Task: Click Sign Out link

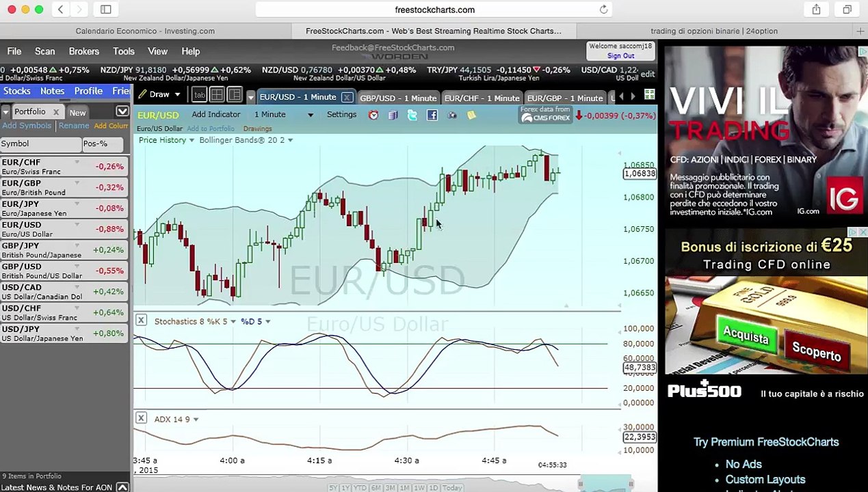Action: tap(620, 56)
